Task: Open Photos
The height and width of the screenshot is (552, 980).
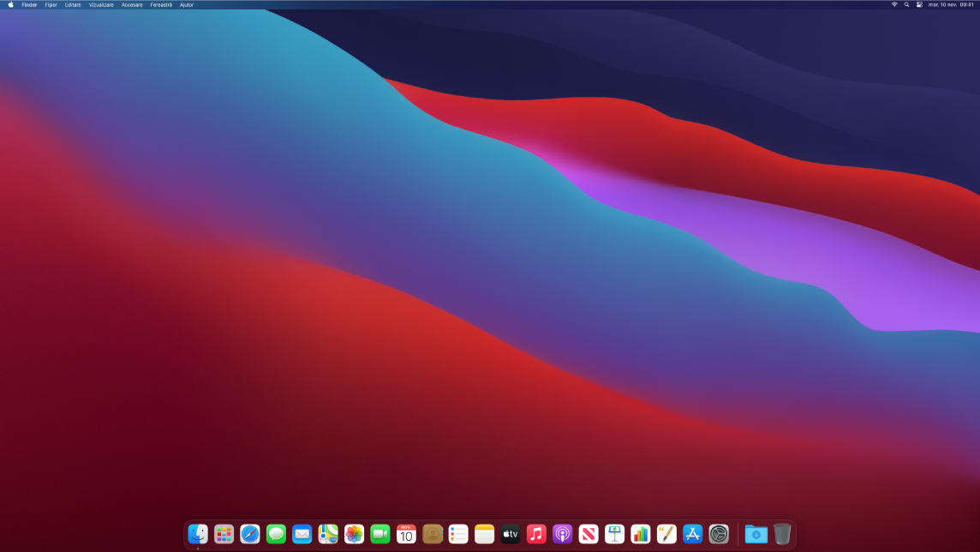Action: (354, 534)
